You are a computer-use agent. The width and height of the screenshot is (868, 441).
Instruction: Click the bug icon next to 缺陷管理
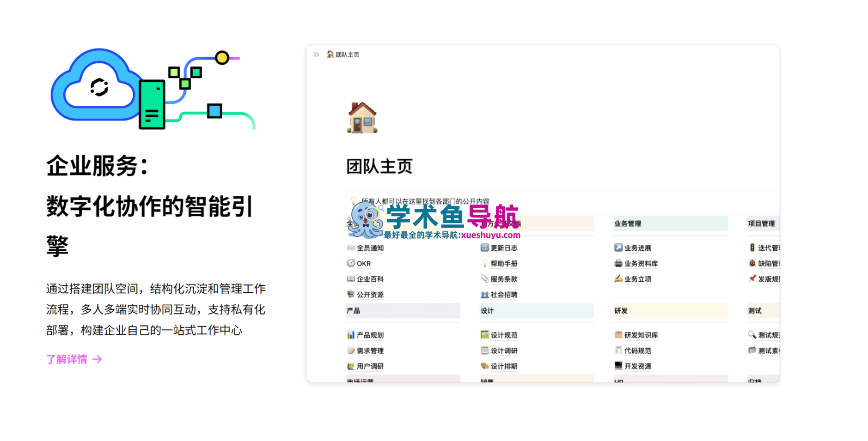752,263
